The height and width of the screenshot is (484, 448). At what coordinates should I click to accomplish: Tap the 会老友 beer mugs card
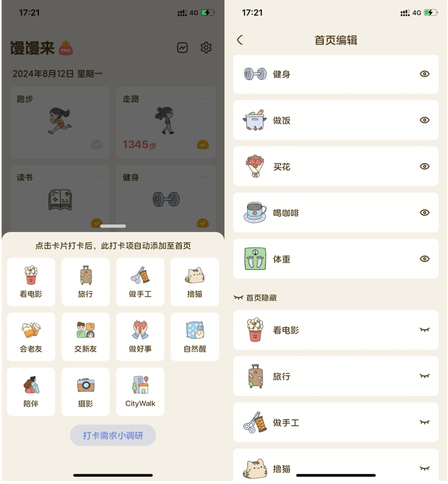click(31, 337)
